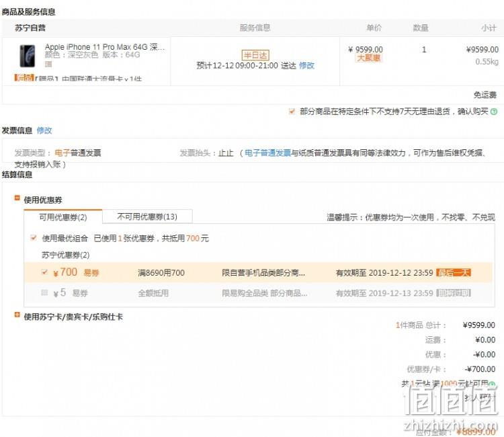The height and width of the screenshot is (437, 504).
Task: Open the blue 电子普通发票 link
Action: pos(267,153)
